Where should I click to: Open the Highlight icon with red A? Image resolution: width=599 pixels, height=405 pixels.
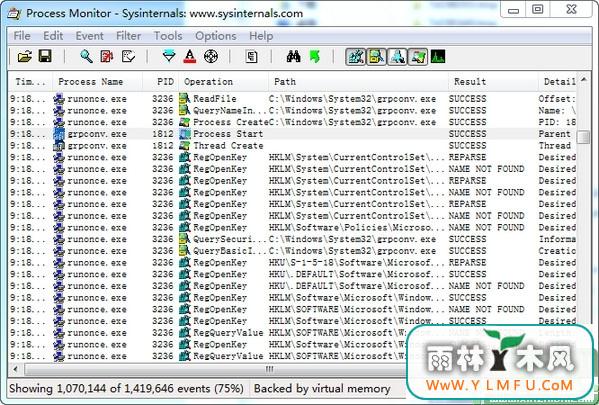tap(189, 57)
